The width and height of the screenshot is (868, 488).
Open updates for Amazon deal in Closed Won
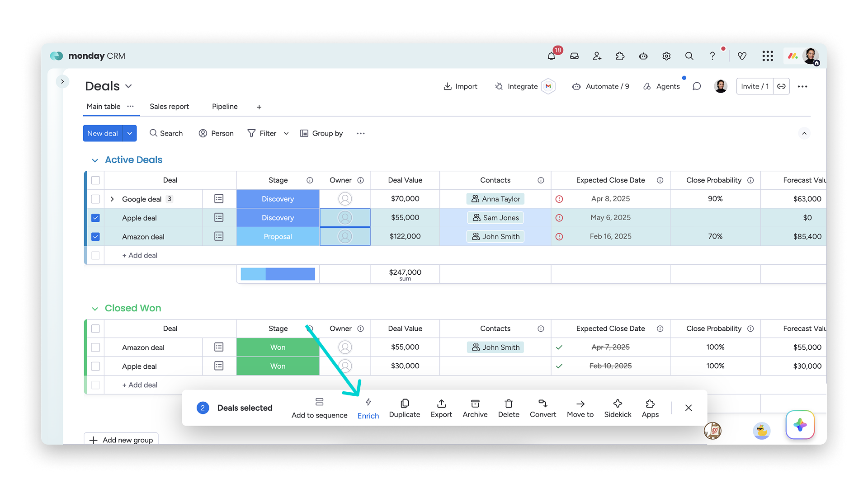tap(219, 347)
